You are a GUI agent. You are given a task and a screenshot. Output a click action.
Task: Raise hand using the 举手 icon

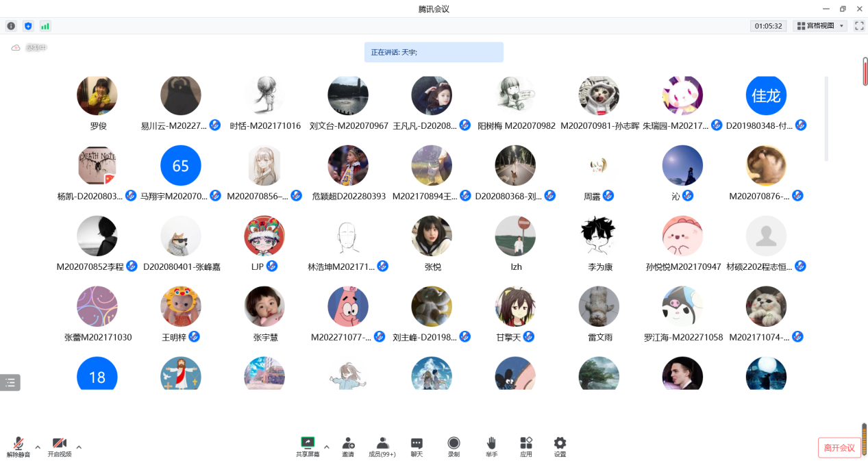tap(491, 446)
